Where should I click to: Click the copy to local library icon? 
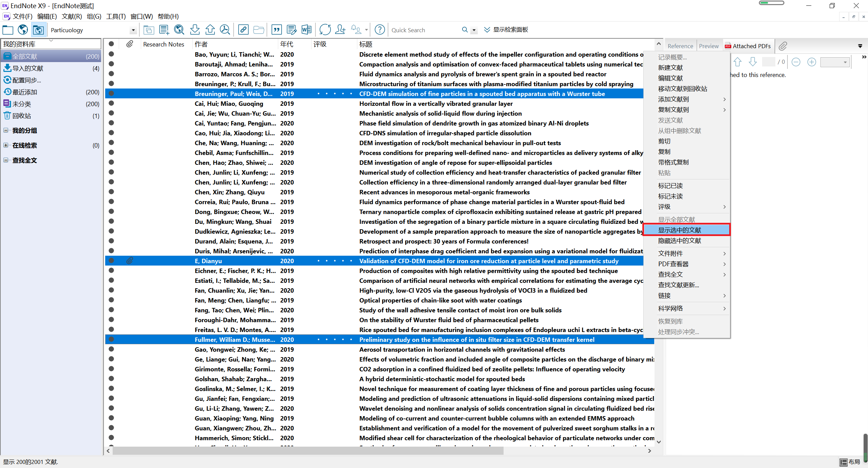pyautogui.click(x=149, y=30)
